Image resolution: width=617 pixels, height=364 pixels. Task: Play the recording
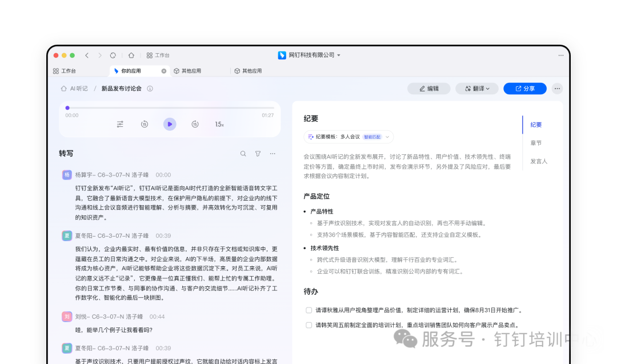[170, 125]
